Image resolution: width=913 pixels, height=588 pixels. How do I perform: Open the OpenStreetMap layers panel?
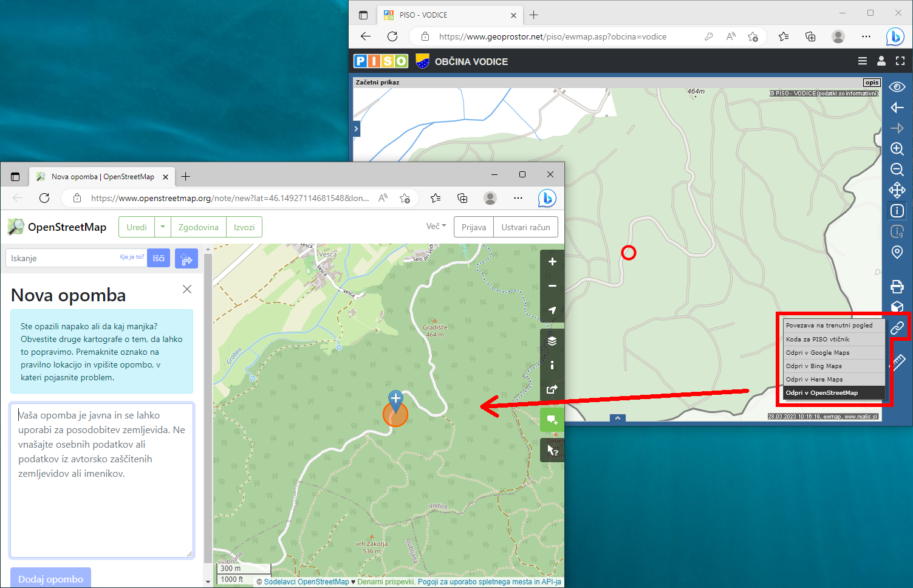coord(552,341)
